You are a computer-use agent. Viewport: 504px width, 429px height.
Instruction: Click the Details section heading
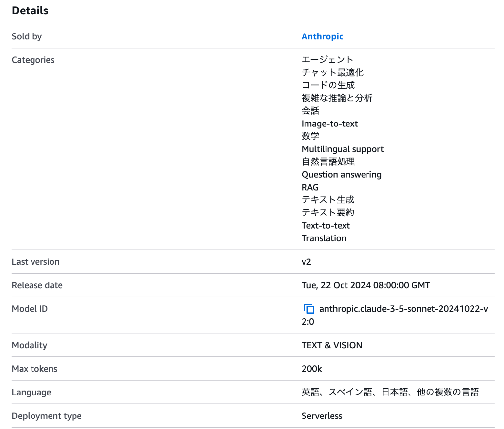(30, 10)
